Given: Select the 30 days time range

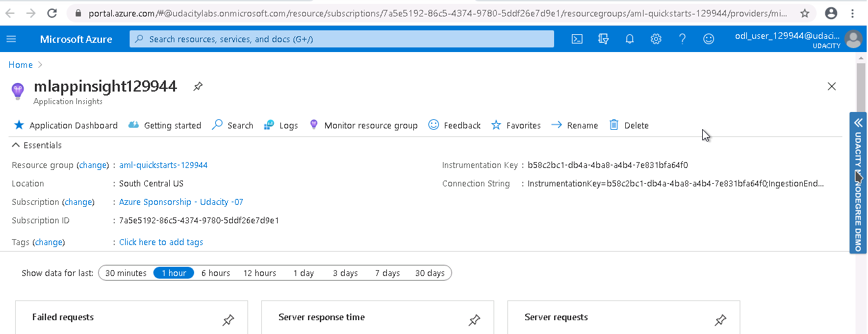Looking at the screenshot, I should pyautogui.click(x=430, y=273).
